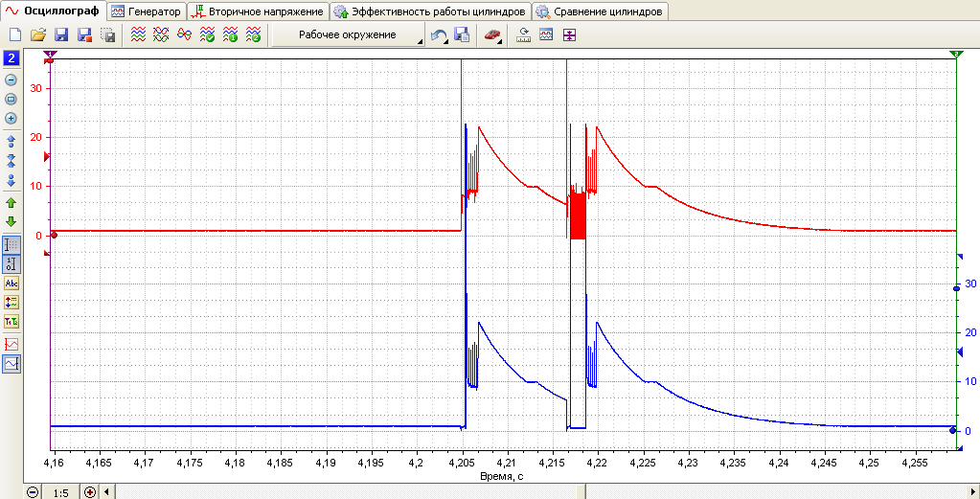Image resolution: width=980 pixels, height=499 pixels.
Task: Toggle the blue waveform channel button
Action: click(x=11, y=364)
